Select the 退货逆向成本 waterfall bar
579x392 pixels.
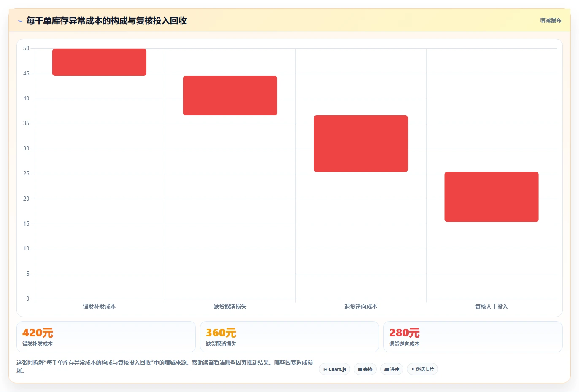click(x=361, y=144)
